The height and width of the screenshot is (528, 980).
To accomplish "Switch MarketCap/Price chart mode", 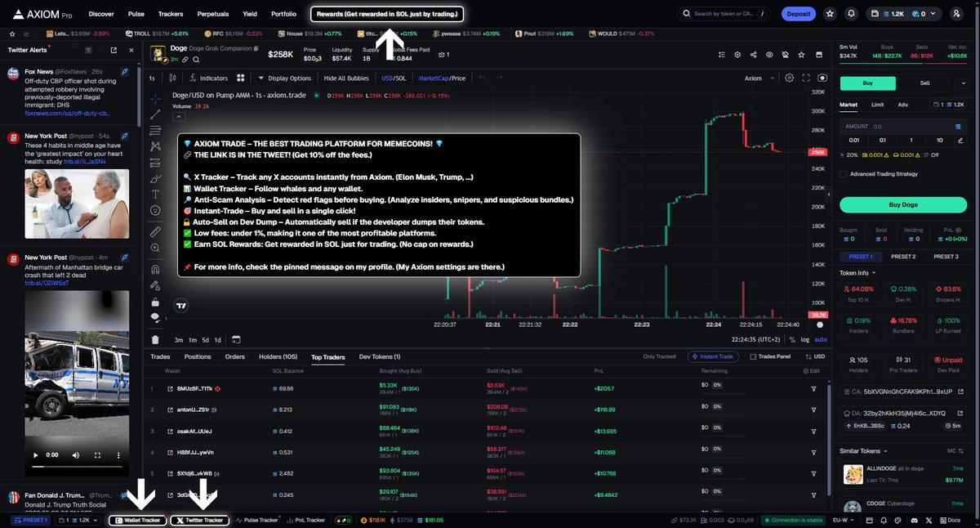I will point(442,78).
